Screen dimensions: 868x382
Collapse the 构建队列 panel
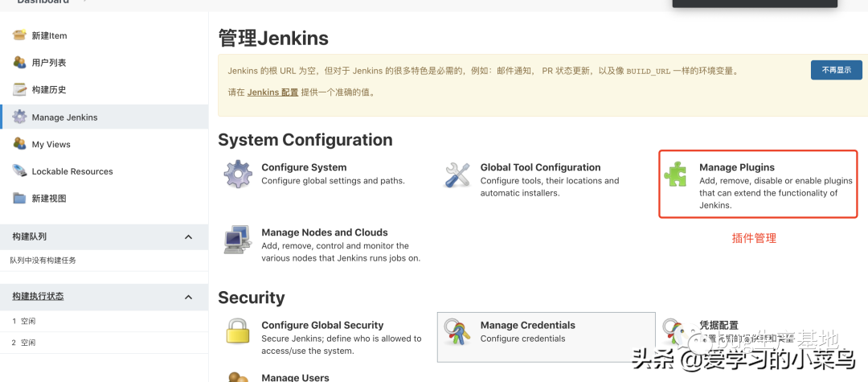pyautogui.click(x=188, y=237)
